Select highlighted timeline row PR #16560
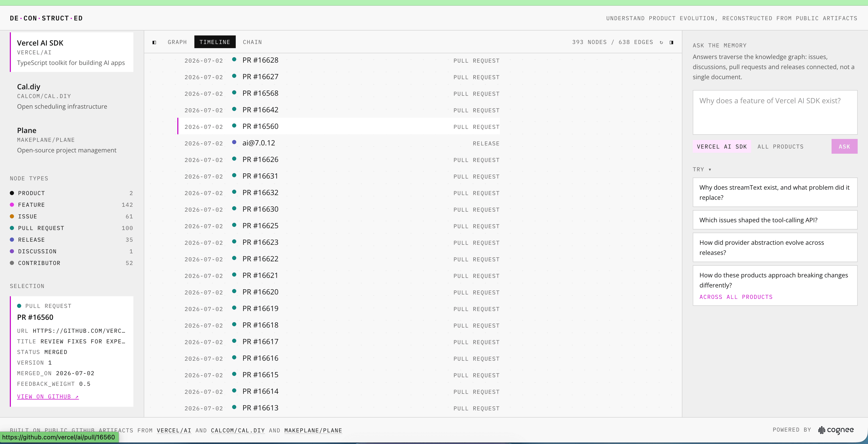This screenshot has width=868, height=444. pos(339,126)
